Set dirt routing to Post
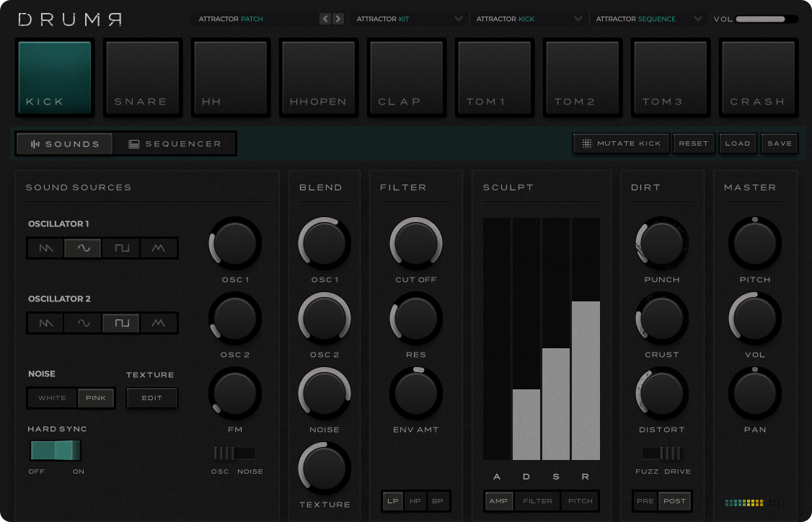The height and width of the screenshot is (522, 812). tap(675, 501)
